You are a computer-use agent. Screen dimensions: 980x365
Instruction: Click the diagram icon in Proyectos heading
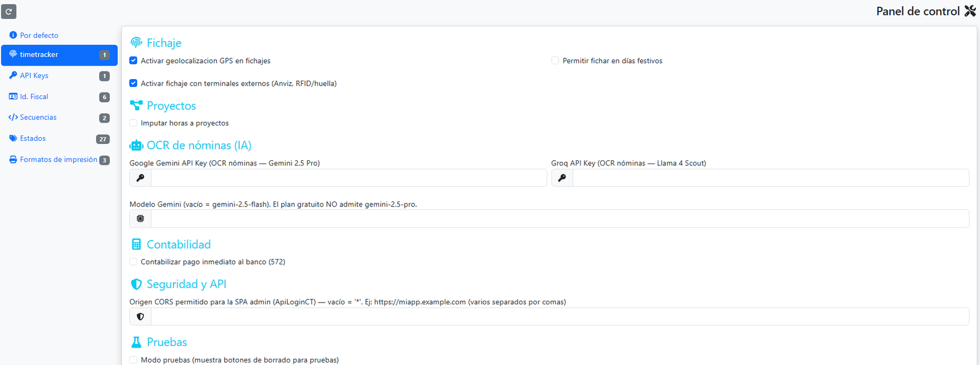pyautogui.click(x=136, y=105)
